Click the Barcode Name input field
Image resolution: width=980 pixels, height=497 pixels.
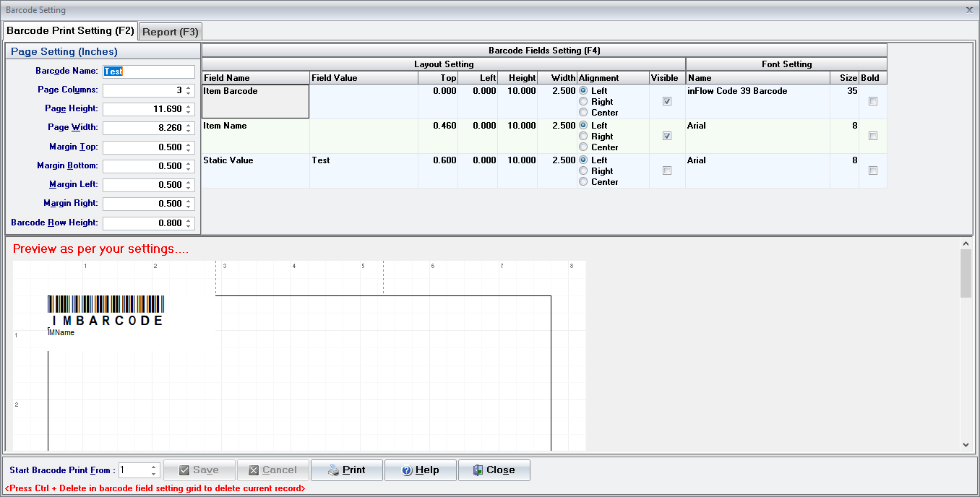149,72
